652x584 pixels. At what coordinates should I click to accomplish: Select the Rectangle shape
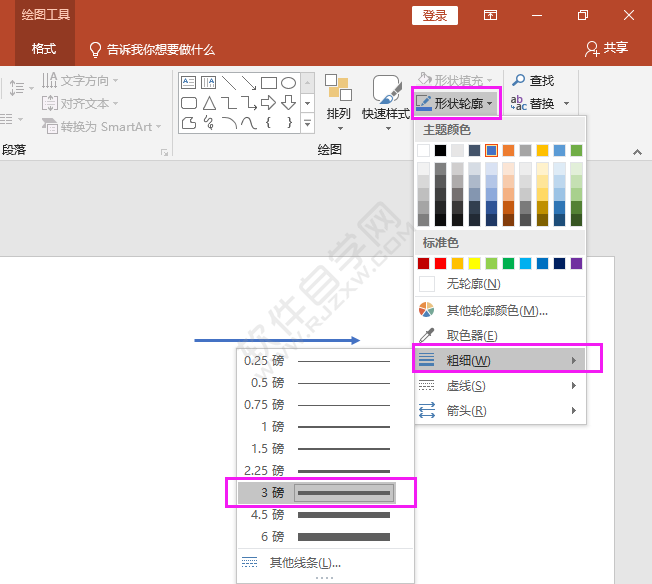tap(269, 83)
